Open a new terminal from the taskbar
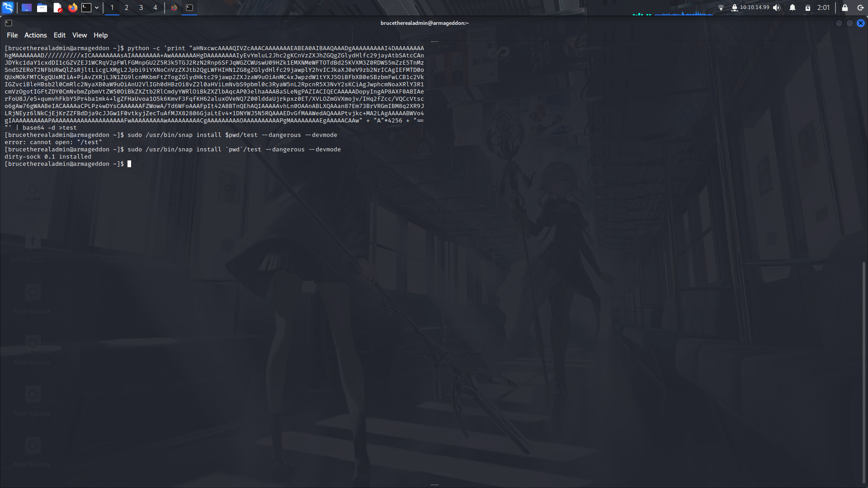The width and height of the screenshot is (868, 488). tap(86, 8)
